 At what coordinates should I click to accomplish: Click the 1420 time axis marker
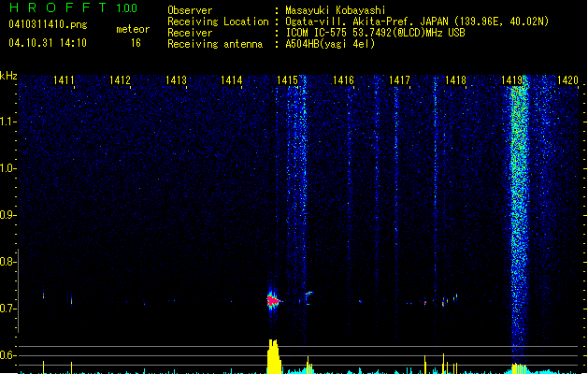click(x=567, y=79)
